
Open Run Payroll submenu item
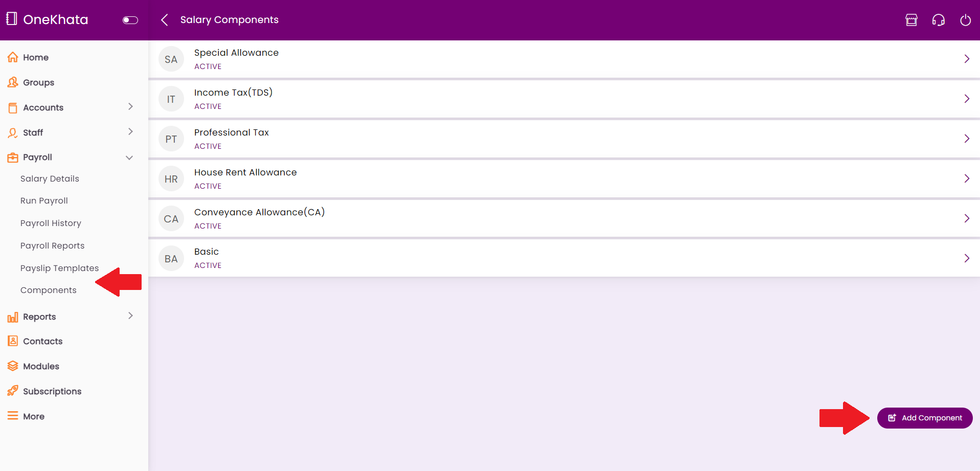[x=44, y=200]
